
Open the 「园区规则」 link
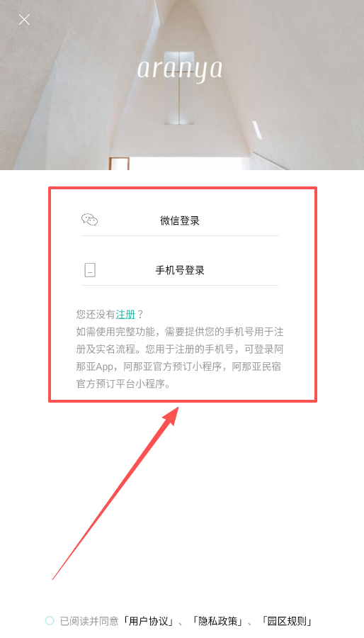point(288,621)
